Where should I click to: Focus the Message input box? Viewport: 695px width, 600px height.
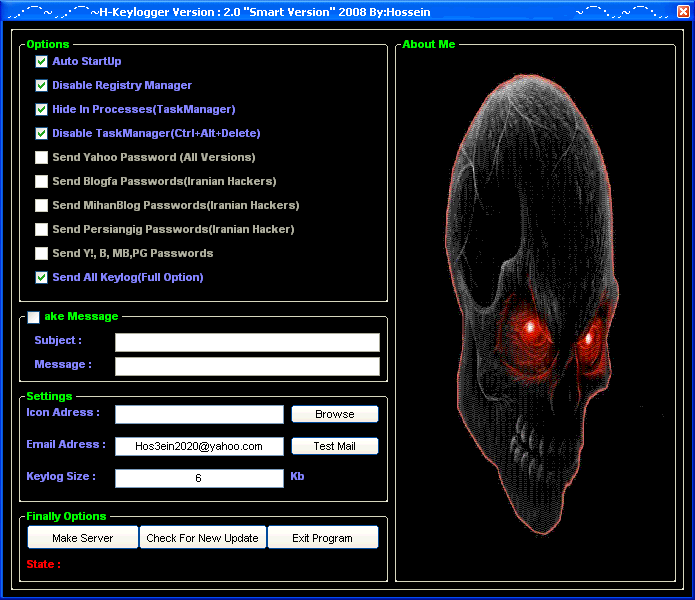247,366
